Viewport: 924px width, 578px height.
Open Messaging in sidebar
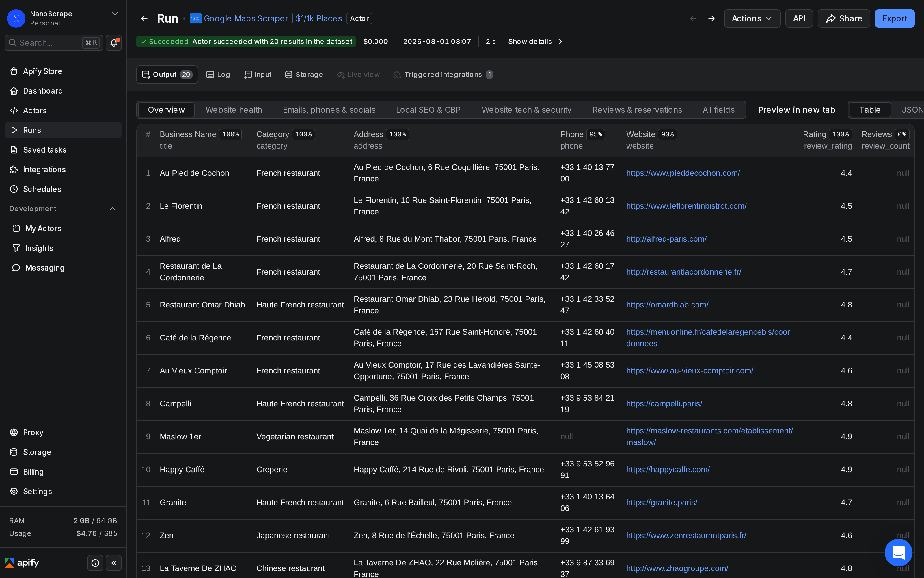[x=63, y=268]
